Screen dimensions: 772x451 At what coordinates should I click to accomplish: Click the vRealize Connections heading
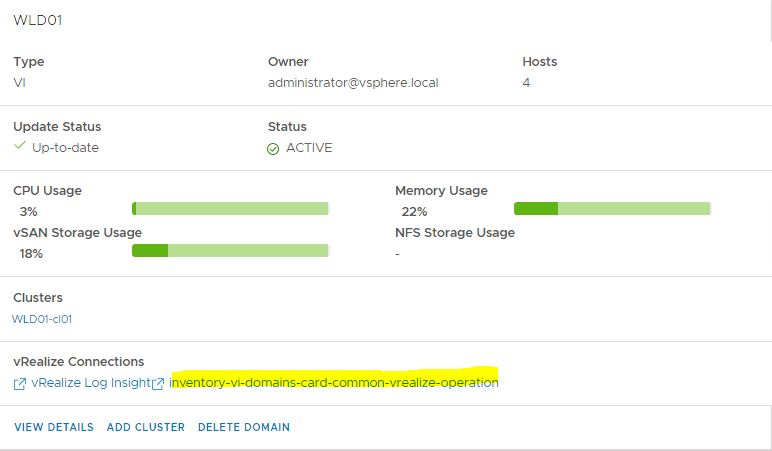(x=79, y=361)
